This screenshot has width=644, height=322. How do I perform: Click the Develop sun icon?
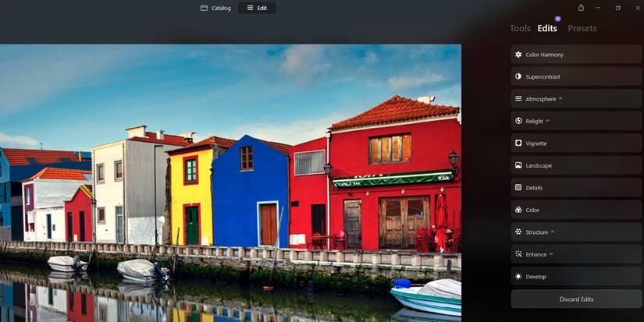[518, 277]
